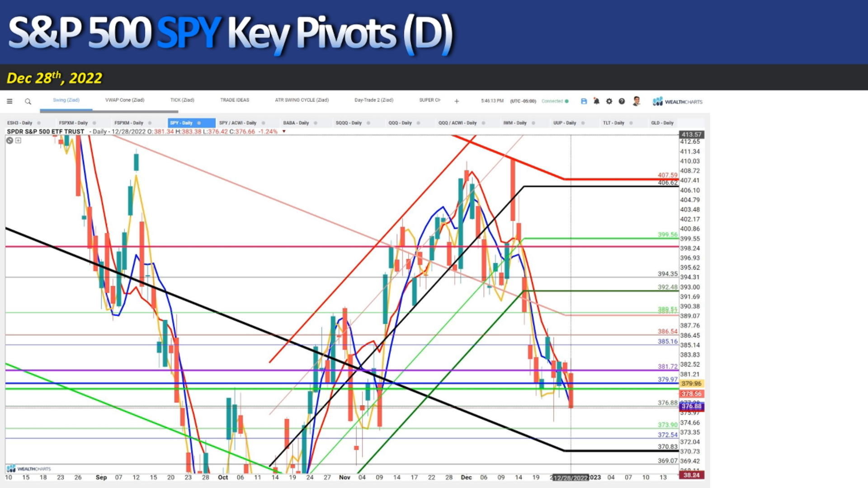Click the red 378.56 price axis tag

tap(691, 394)
